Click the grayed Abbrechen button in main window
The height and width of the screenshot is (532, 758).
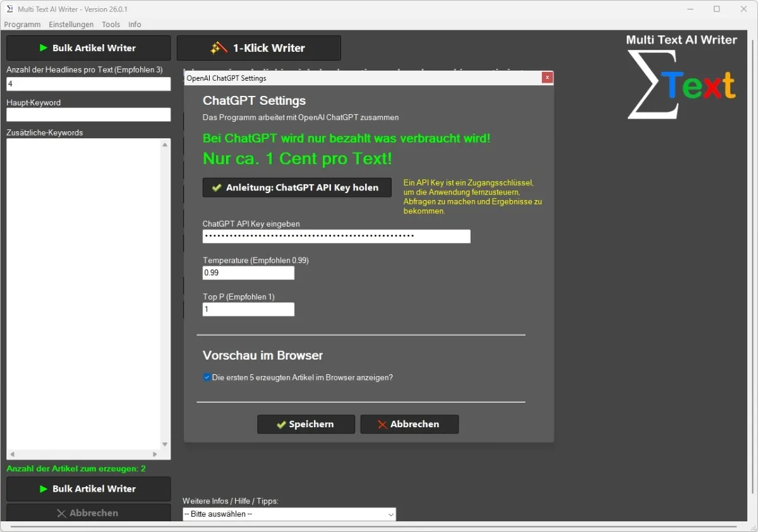pyautogui.click(x=88, y=512)
